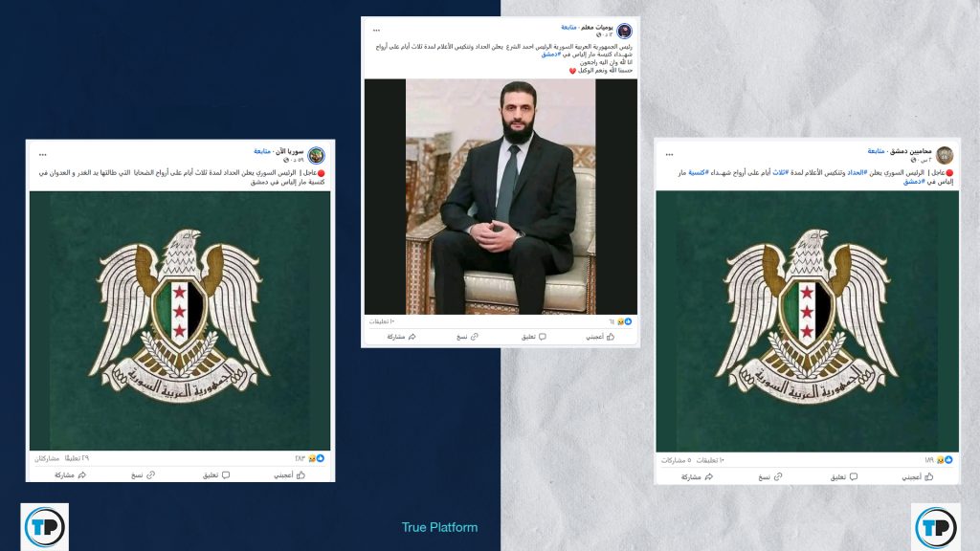Click copy link icon on center post
The height and width of the screenshot is (551, 980).
(x=475, y=337)
